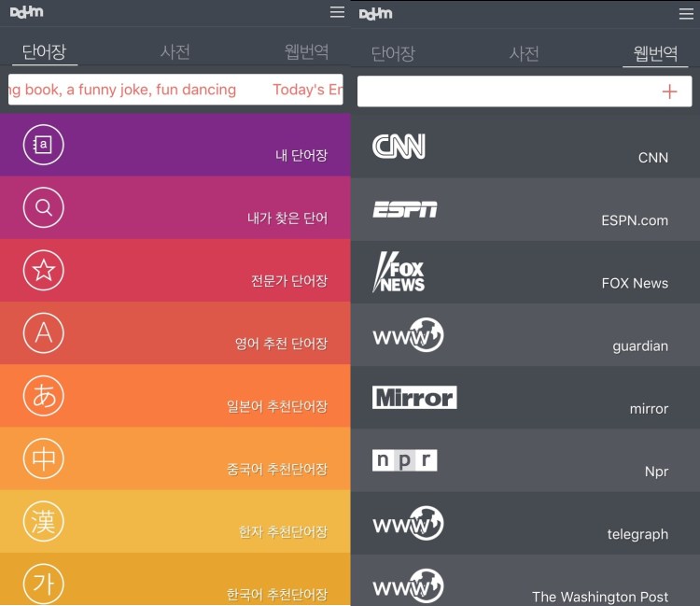Open hamburger menu on left screen
Image resolution: width=700 pixels, height=606 pixels.
tap(337, 12)
